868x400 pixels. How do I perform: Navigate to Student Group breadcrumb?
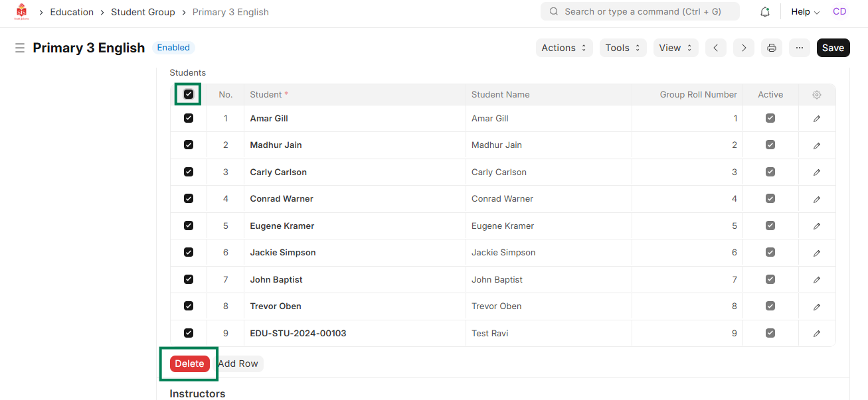click(x=143, y=12)
